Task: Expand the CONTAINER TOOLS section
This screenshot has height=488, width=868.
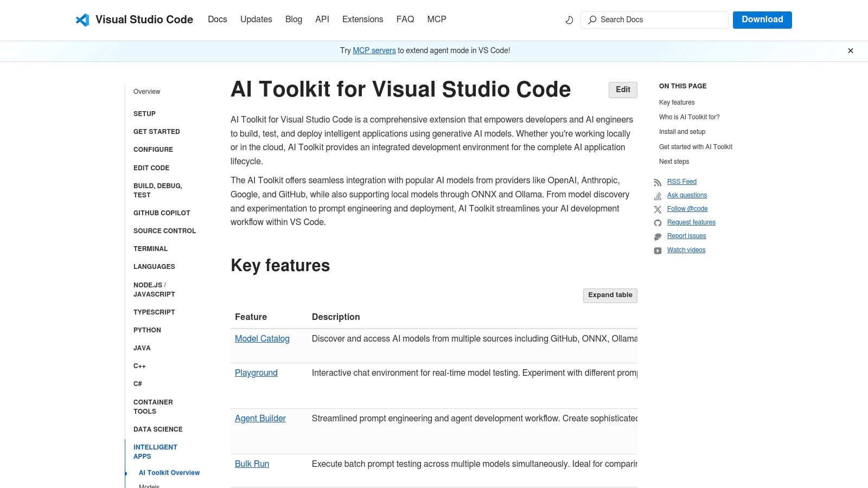Action: point(153,407)
